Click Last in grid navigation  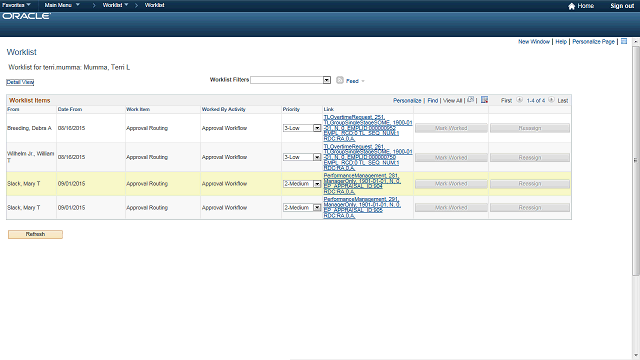pyautogui.click(x=563, y=100)
